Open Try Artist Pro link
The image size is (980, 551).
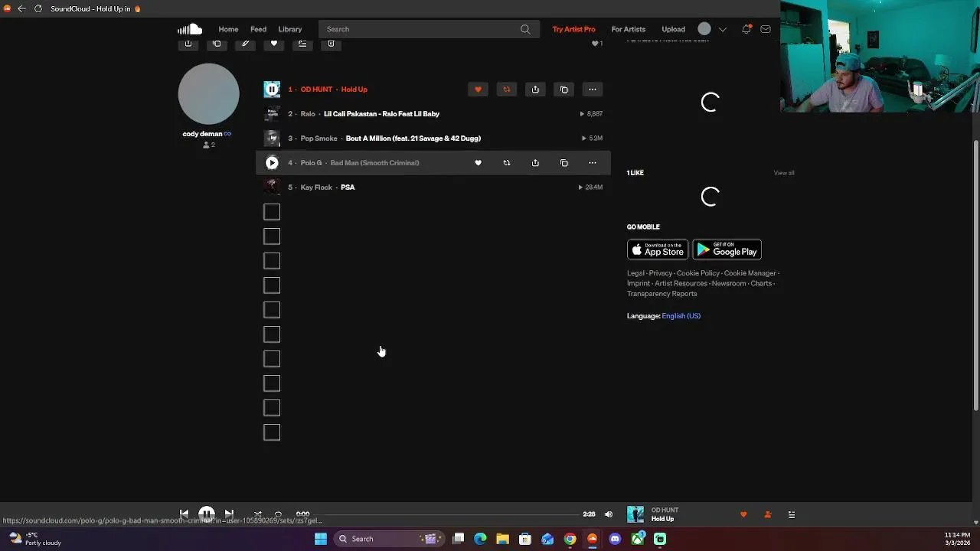click(573, 29)
